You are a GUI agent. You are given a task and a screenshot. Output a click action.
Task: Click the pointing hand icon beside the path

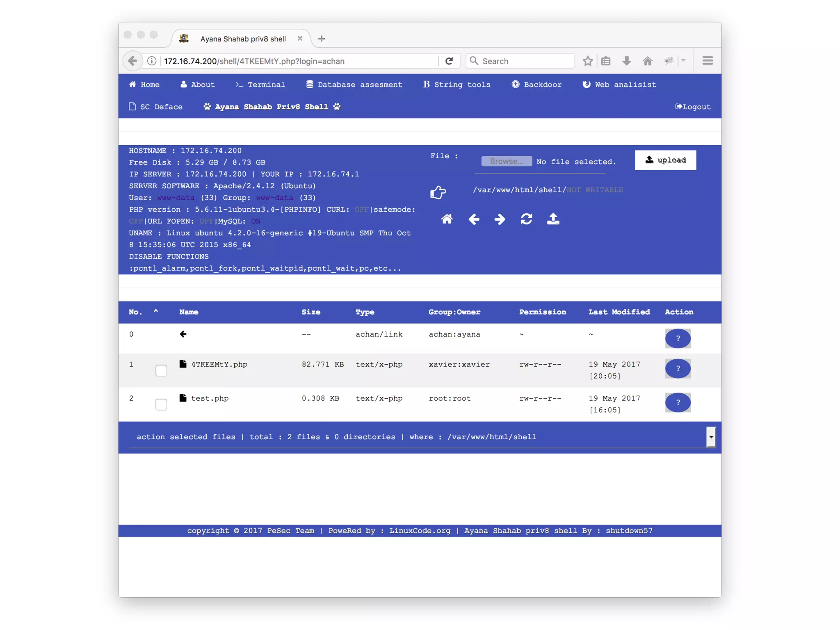[438, 192]
